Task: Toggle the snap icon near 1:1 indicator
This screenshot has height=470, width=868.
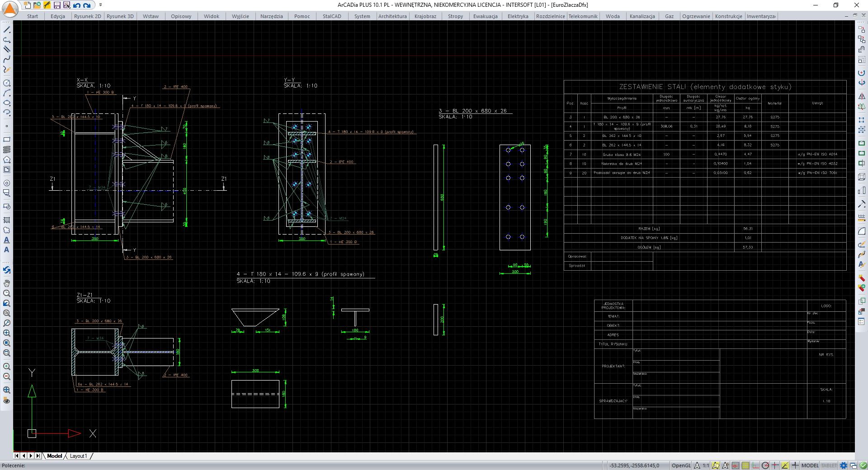Action: pos(716,465)
